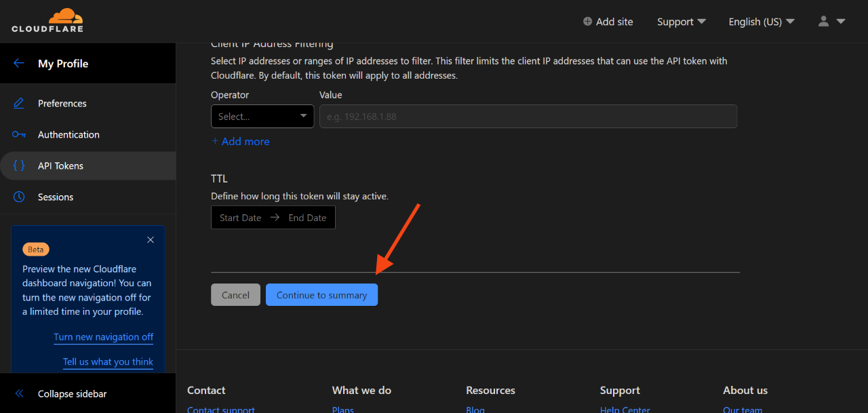Click the IP address Value input field
Screen dimensions: 868x413
point(528,116)
